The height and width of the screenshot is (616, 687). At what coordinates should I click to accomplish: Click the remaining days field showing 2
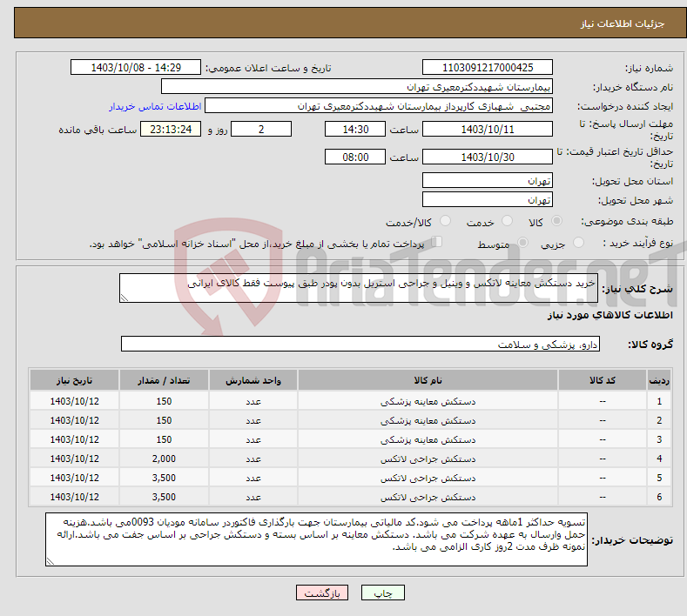tap(261, 129)
